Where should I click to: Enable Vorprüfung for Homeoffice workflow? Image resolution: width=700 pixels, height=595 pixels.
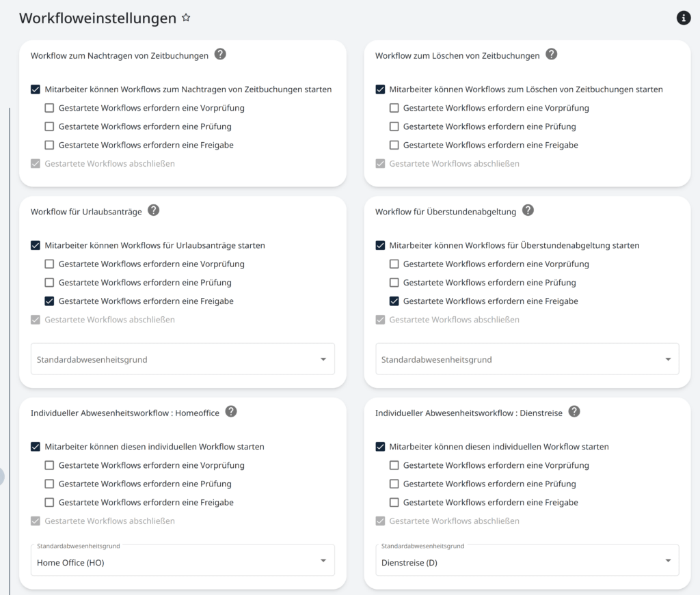(49, 465)
